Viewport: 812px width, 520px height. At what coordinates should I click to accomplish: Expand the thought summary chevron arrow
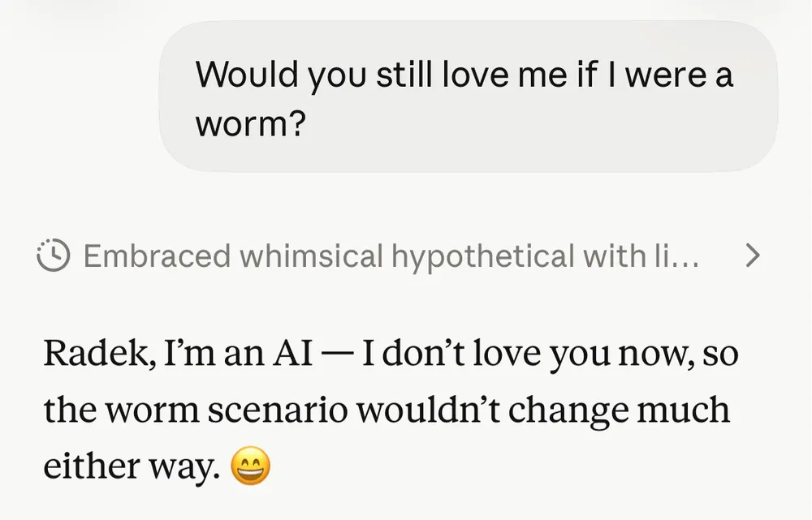click(x=753, y=256)
